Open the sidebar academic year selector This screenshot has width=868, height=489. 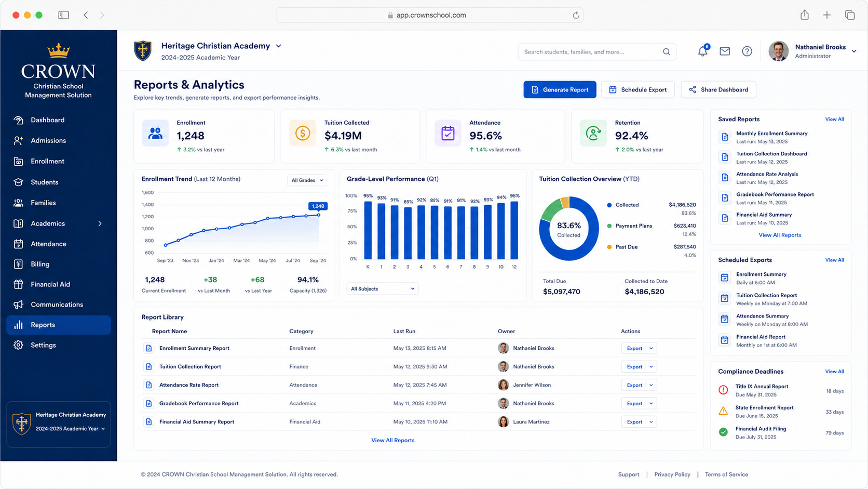[71, 429]
